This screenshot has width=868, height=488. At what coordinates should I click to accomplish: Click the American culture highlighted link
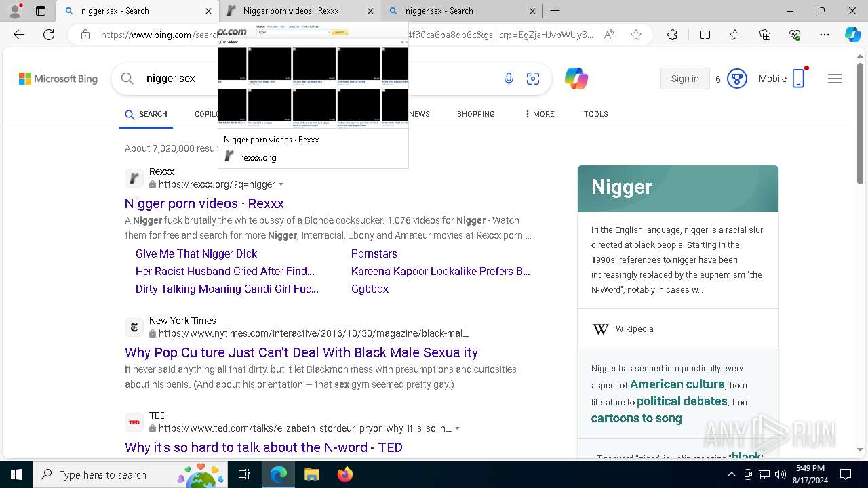[677, 384]
